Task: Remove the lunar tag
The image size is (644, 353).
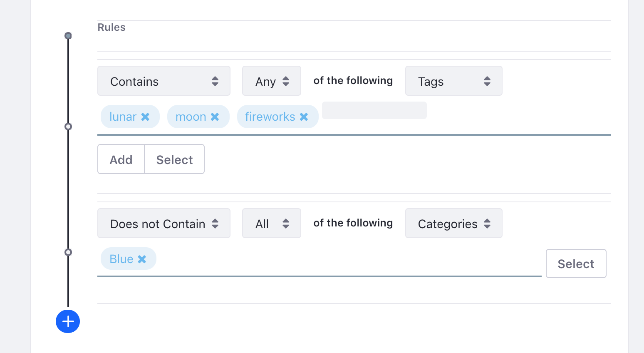Action: pos(145,117)
